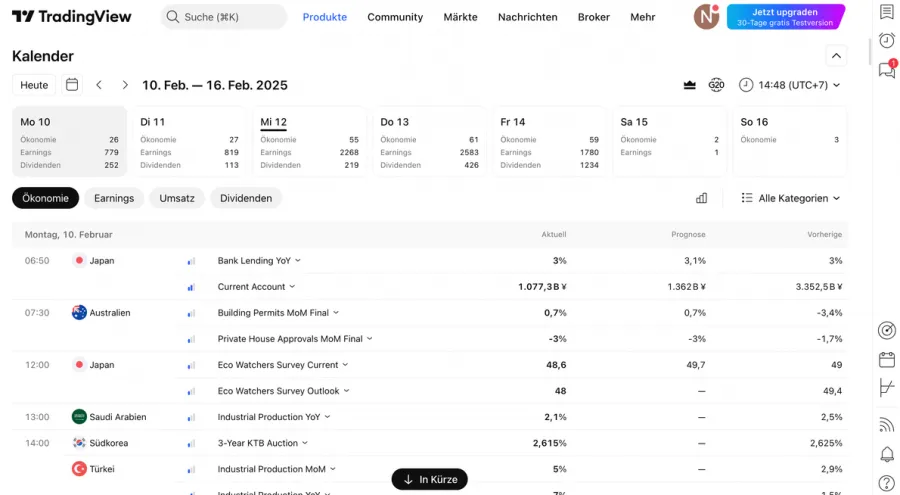Select the Ökonomie filter tab

[x=45, y=198]
